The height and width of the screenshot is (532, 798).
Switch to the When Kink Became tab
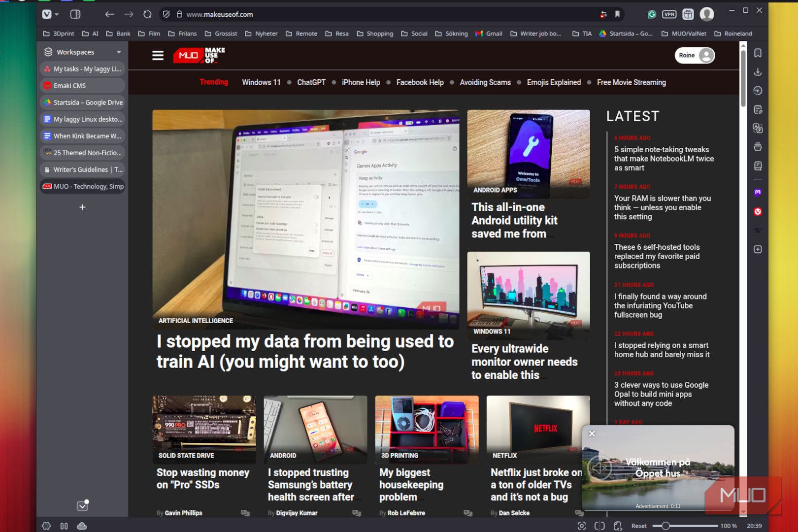82,136
